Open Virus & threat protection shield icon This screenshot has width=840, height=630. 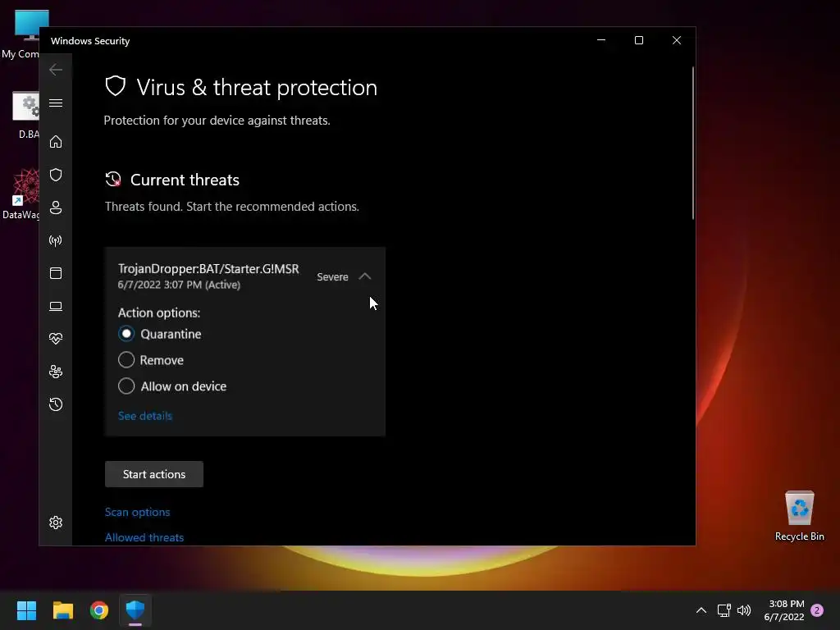click(x=56, y=175)
